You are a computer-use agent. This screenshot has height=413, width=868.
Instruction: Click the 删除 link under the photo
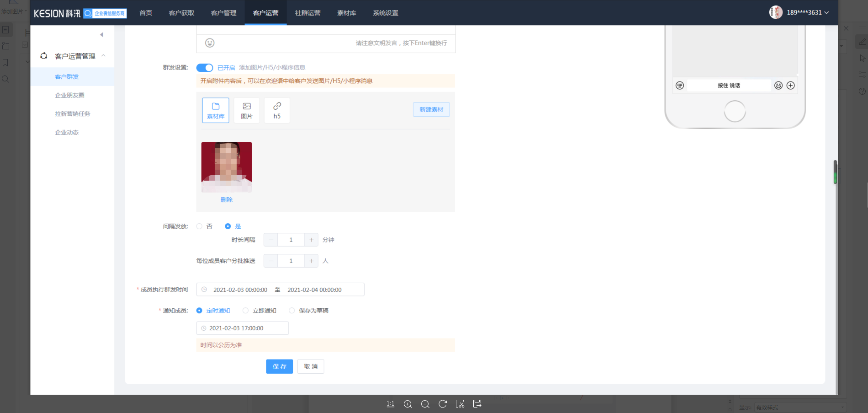(x=227, y=200)
